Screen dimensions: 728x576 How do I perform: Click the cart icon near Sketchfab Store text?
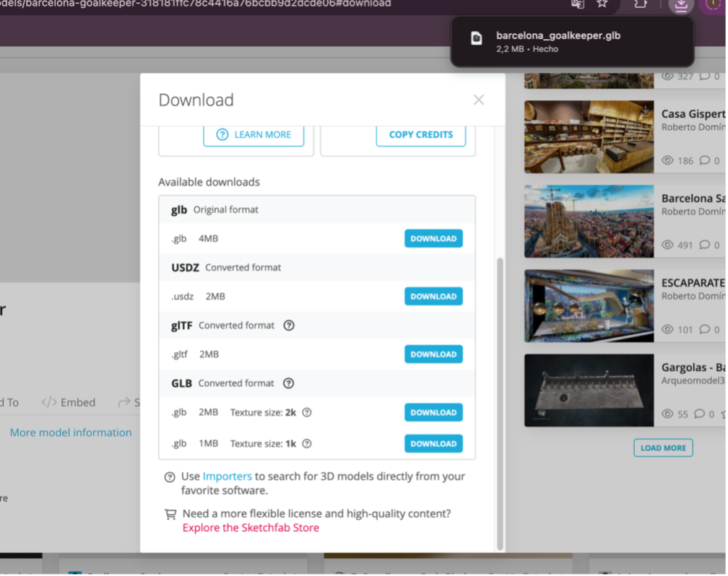tap(169, 513)
